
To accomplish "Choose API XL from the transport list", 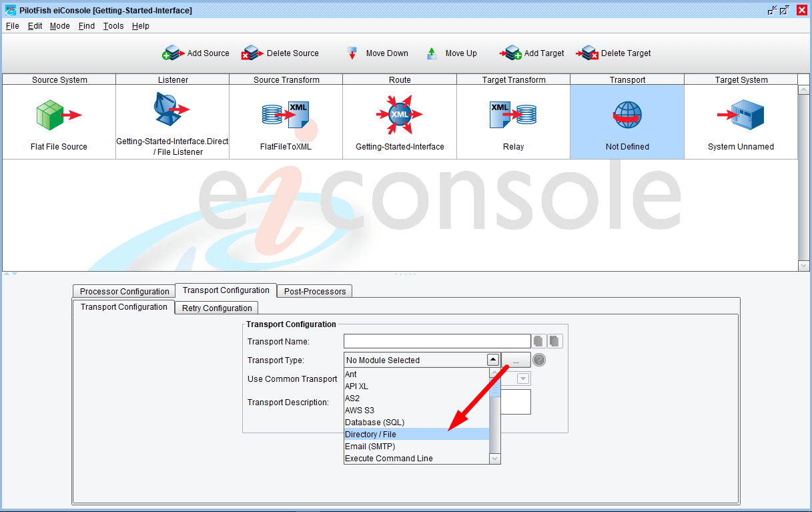I will (x=416, y=387).
